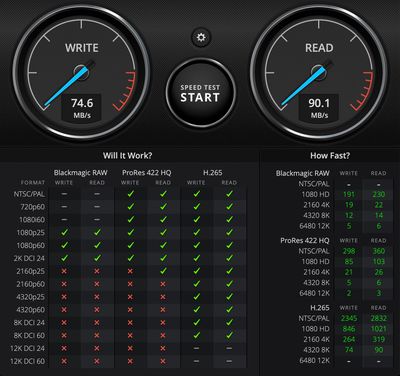Open the settings gear icon
400x376 pixels.
(x=201, y=37)
